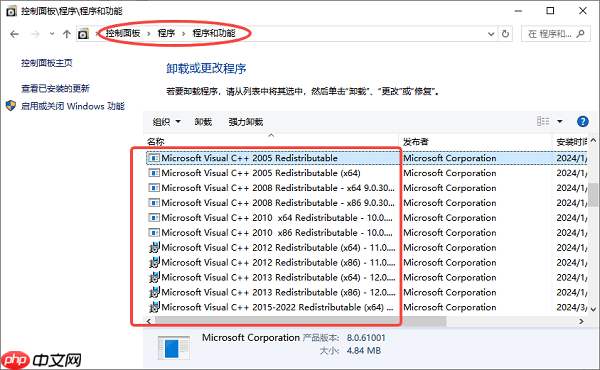The width and height of the screenshot is (600, 370).
Task: Maximize the 程序和功能 window
Action: (x=550, y=11)
